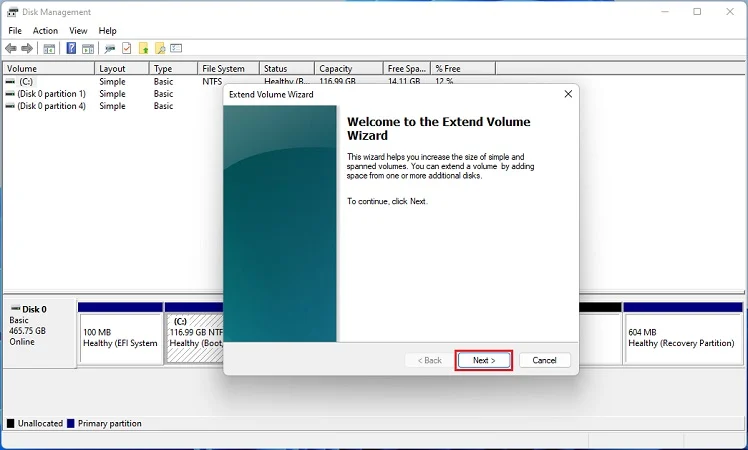The height and width of the screenshot is (450, 748).
Task: Click the yellow page with magnifier icon
Action: tap(160, 48)
